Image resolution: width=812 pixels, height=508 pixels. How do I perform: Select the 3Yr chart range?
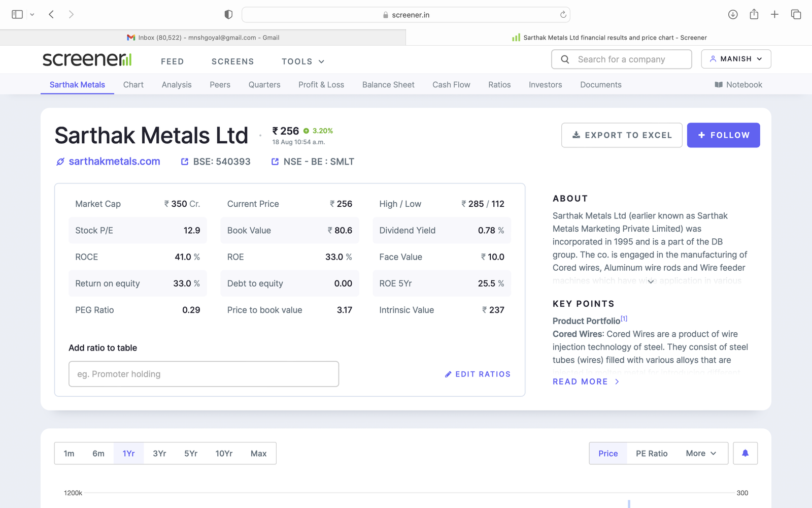[x=159, y=453]
